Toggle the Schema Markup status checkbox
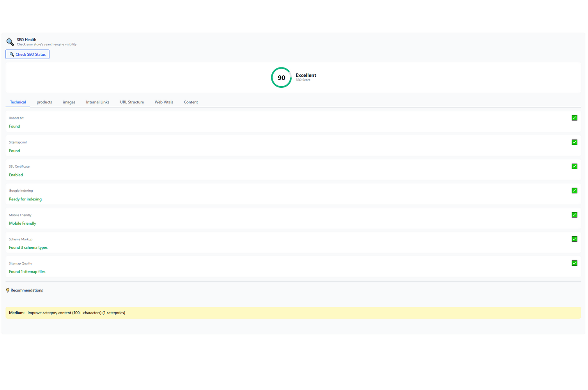Image resolution: width=588 pixels, height=390 pixels. (x=574, y=239)
